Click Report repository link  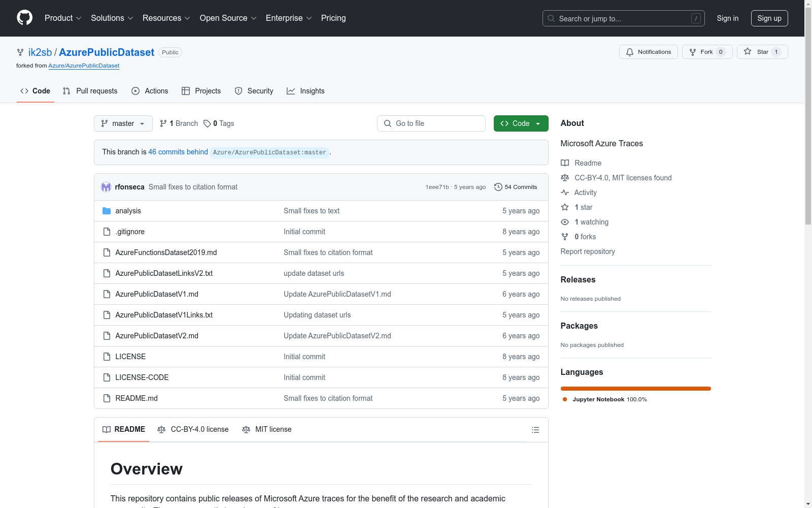coord(588,251)
